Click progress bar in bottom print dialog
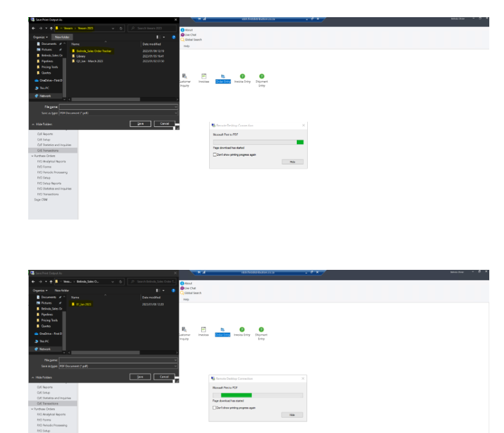 258,395
